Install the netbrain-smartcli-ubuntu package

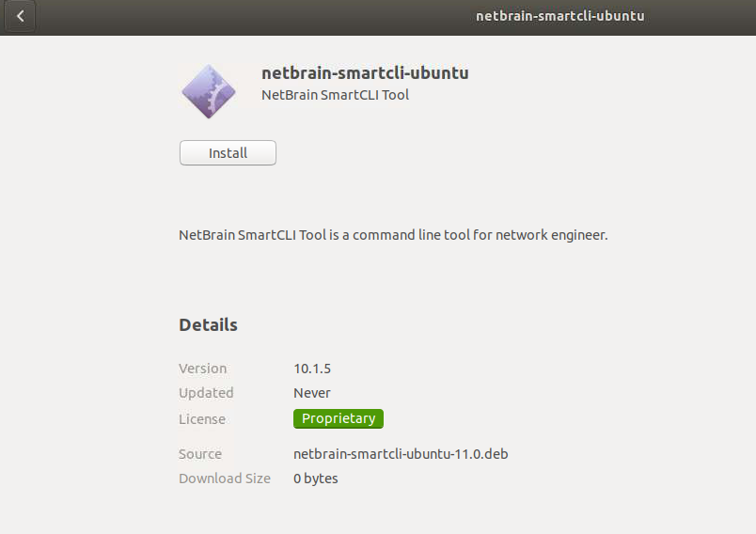click(228, 152)
